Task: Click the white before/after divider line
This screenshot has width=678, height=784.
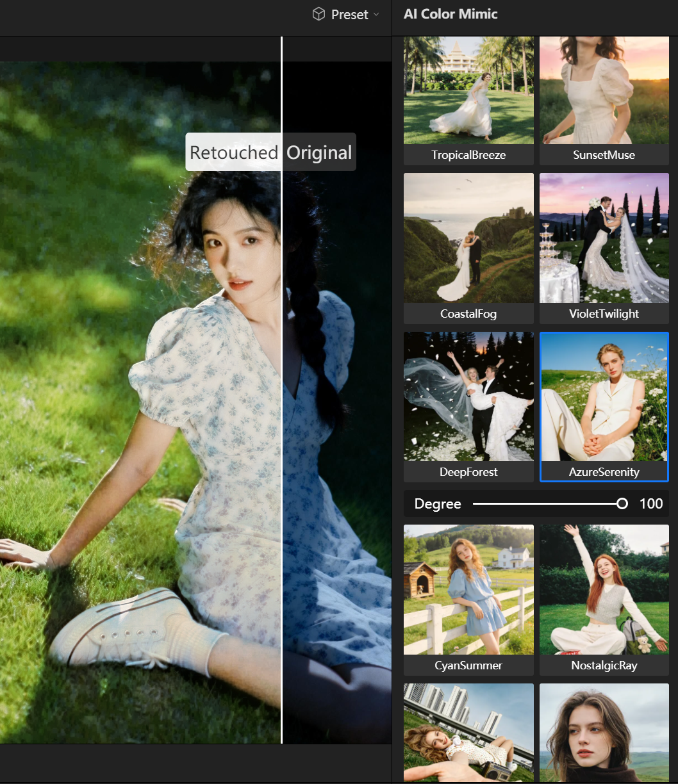Action: [x=281, y=448]
